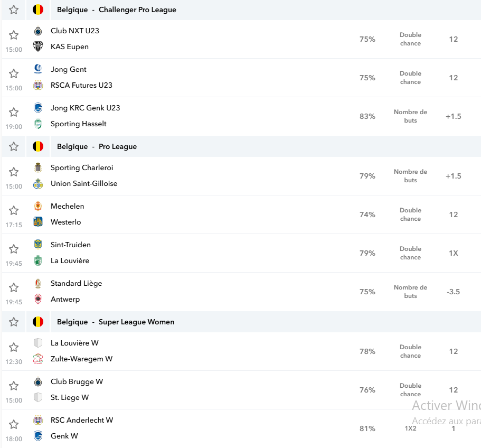Screen dimensions: 481x448
Task: Select the Sint-Truiden vs La Louvière row
Action: [241, 253]
